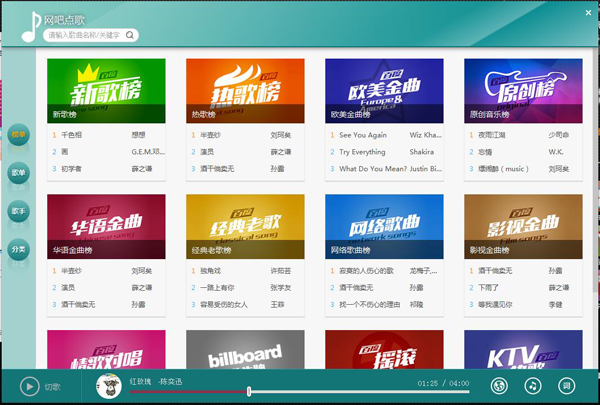
Task: Click artist G.E.M.邓... in 新歌榜
Action: coord(148,152)
